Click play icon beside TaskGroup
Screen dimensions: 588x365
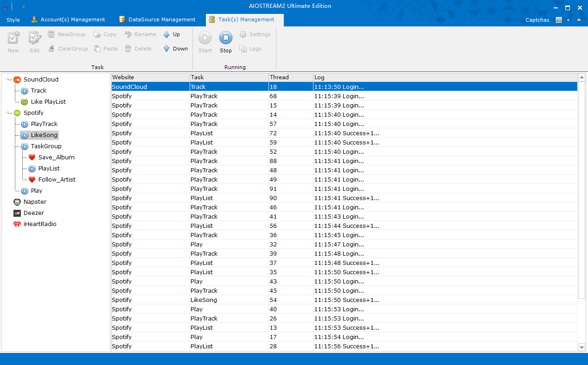coord(25,146)
